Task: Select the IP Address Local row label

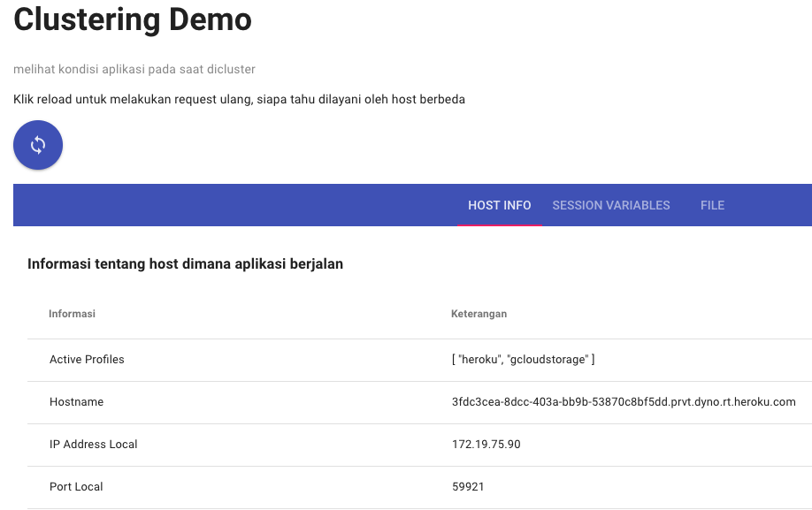Action: (93, 445)
